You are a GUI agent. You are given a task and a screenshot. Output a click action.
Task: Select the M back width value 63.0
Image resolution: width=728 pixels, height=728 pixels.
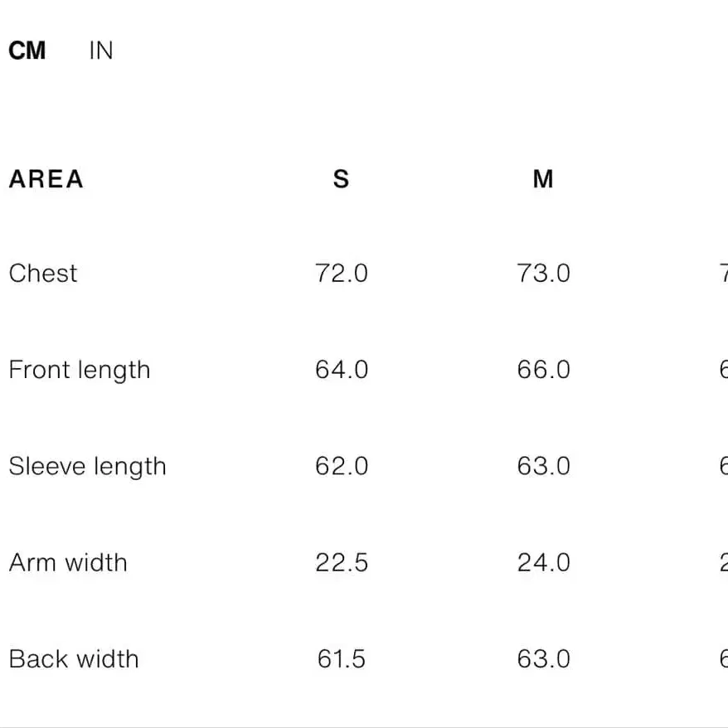click(543, 659)
